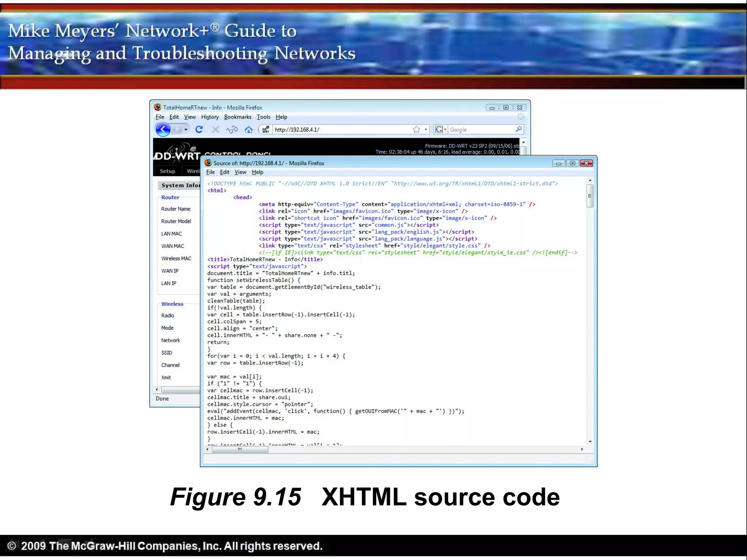Viewport: 747px width, 560px height.
Task: Click the resize grip of Source window
Action: coord(591,461)
